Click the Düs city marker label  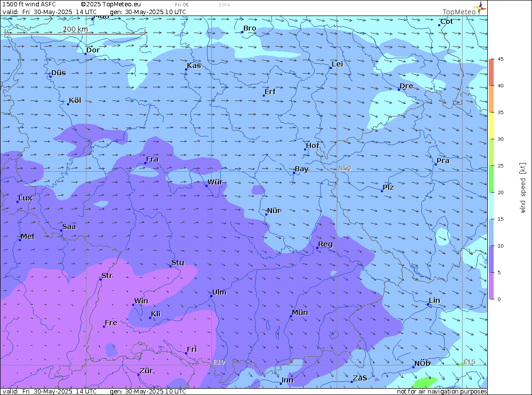pyautogui.click(x=59, y=73)
